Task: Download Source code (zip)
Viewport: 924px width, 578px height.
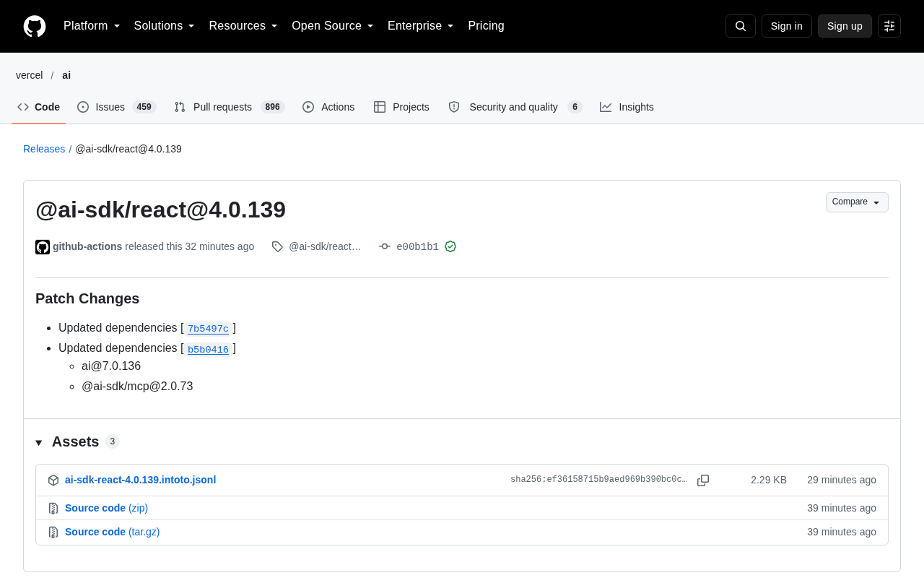Action: click(x=106, y=508)
